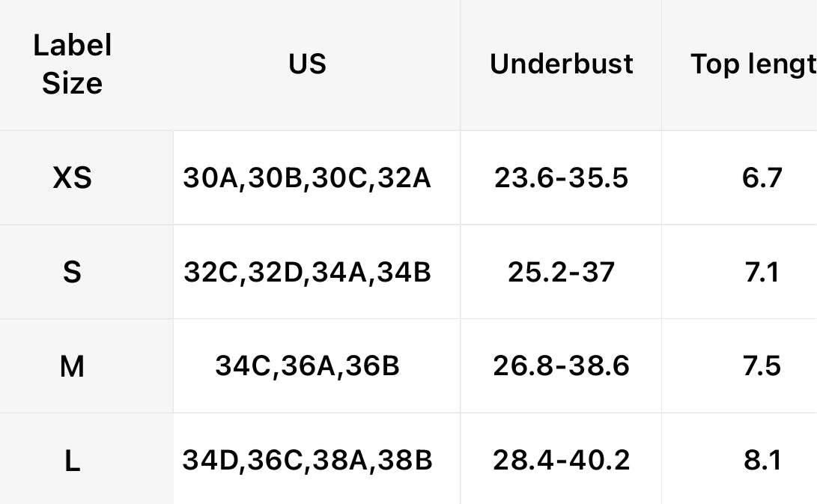Click the Label Size column header
The image size is (817, 504).
72,64
